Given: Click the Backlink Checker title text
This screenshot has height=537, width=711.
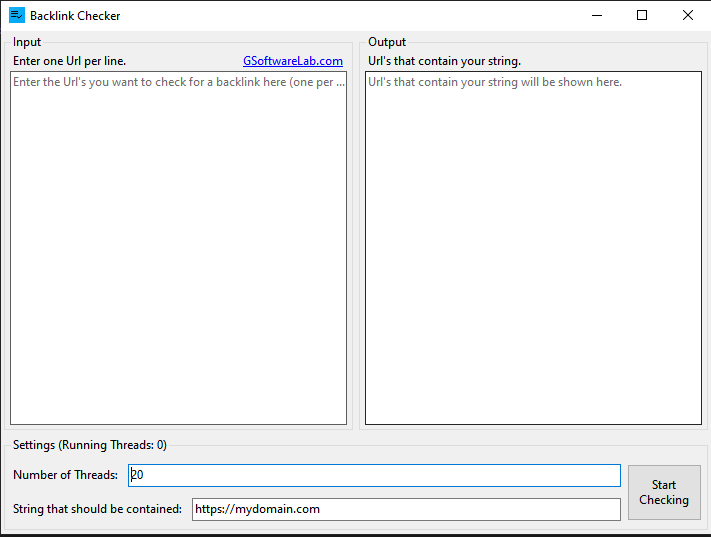Looking at the screenshot, I should tap(75, 16).
